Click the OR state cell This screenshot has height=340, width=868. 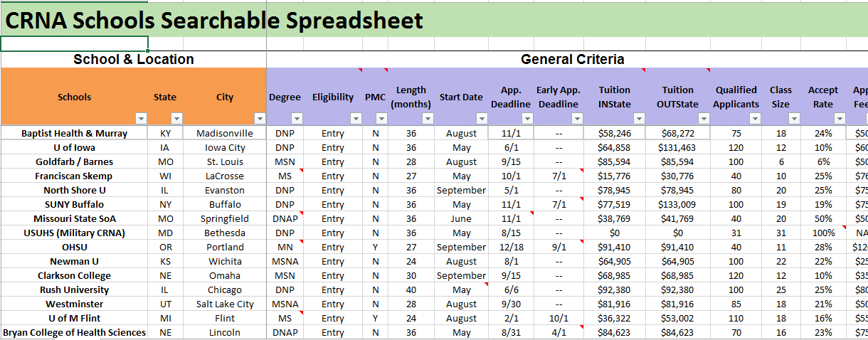(165, 247)
